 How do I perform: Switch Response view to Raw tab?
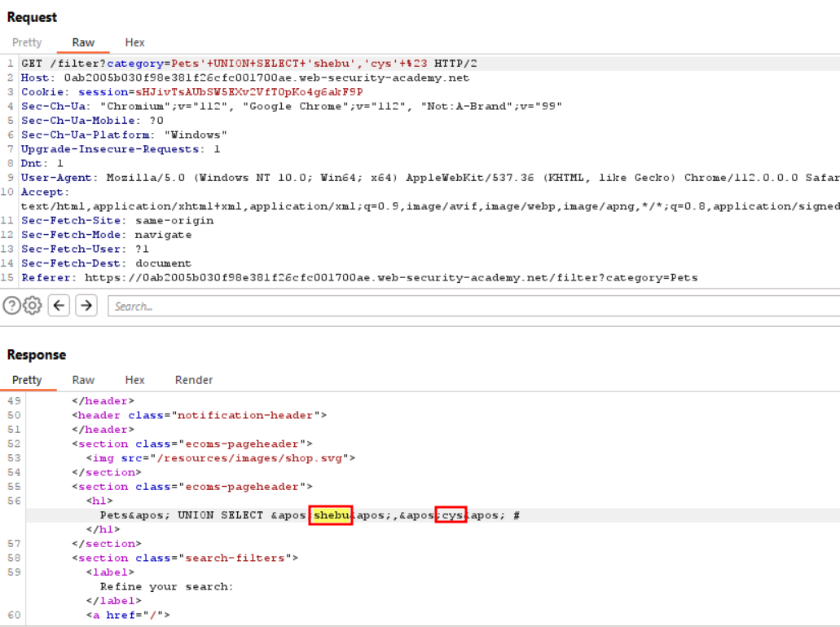pos(83,380)
